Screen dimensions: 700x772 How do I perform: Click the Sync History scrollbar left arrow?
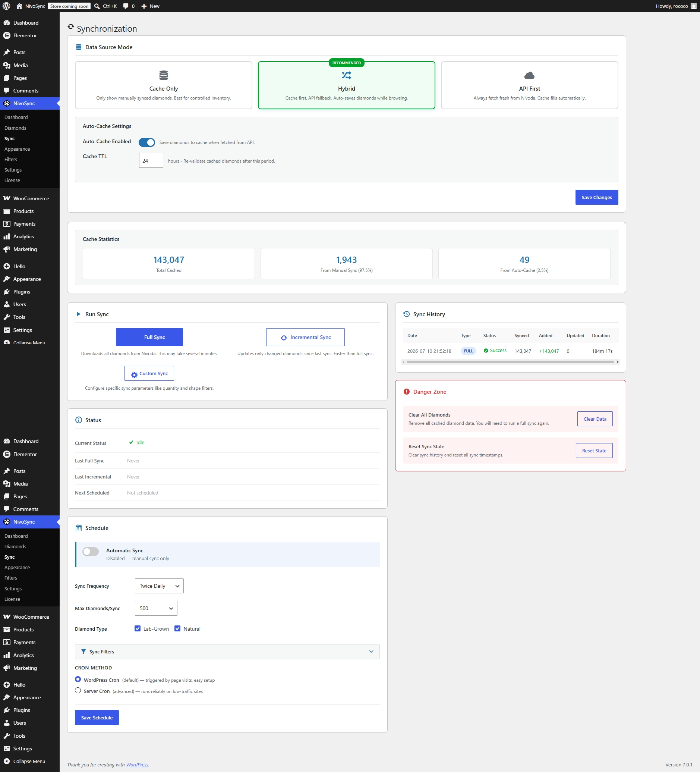(404, 362)
